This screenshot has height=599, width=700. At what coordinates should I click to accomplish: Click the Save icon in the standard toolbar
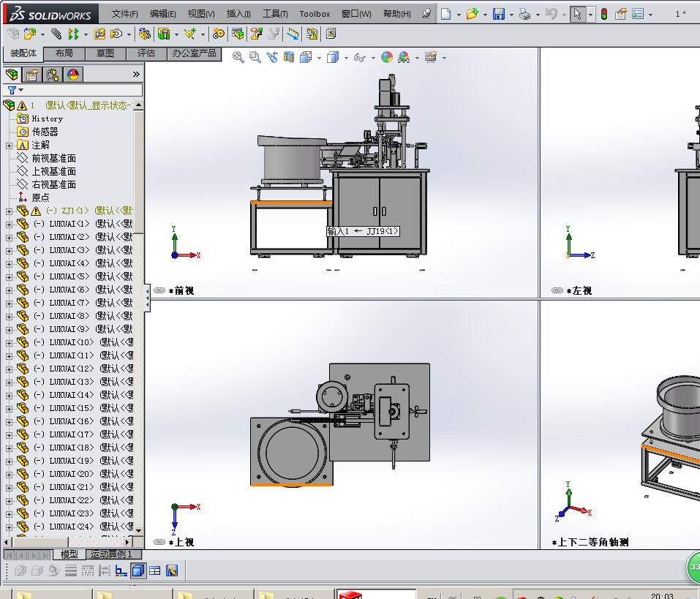point(499,12)
